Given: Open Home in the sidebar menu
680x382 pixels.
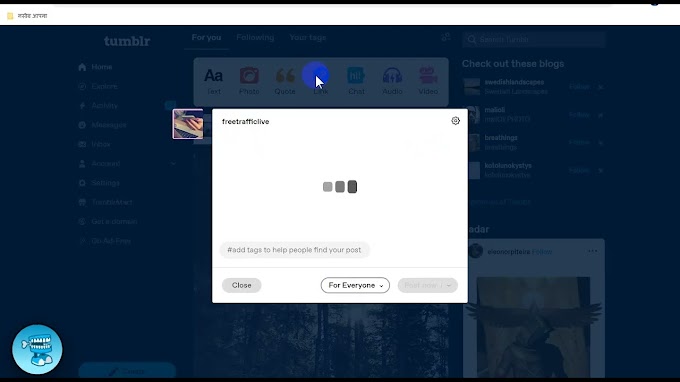Looking at the screenshot, I should point(102,67).
